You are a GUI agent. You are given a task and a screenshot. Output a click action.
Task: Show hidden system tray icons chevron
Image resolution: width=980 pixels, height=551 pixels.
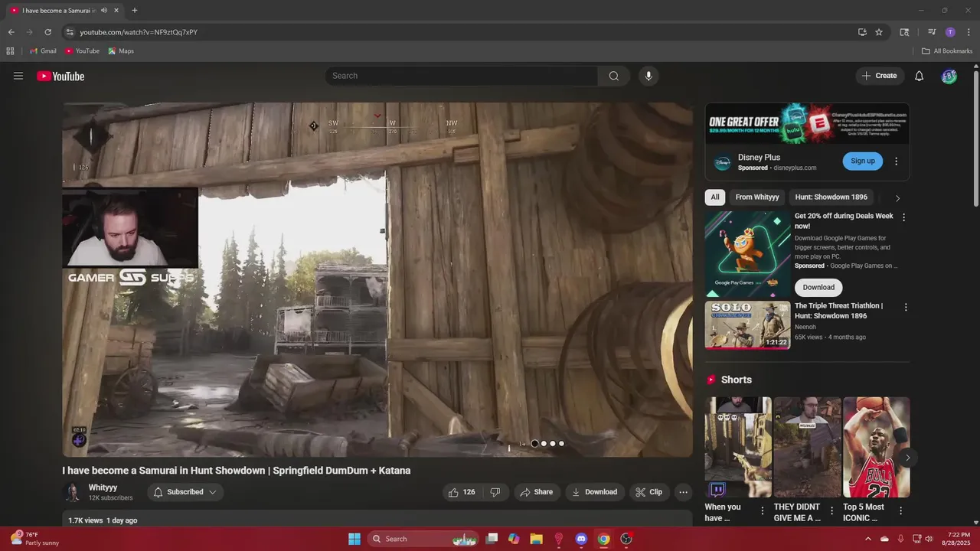click(867, 539)
